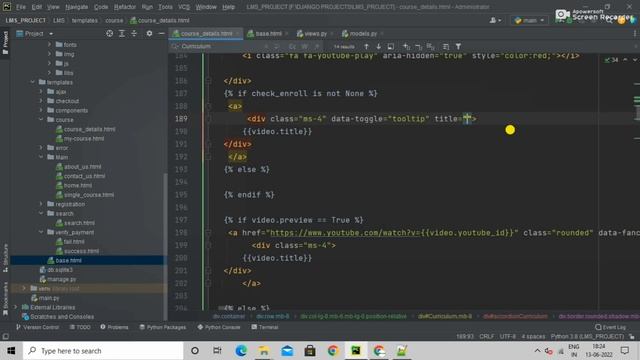The width and height of the screenshot is (640, 360).
Task: Open Python Console tool window
Action: (x=219, y=327)
